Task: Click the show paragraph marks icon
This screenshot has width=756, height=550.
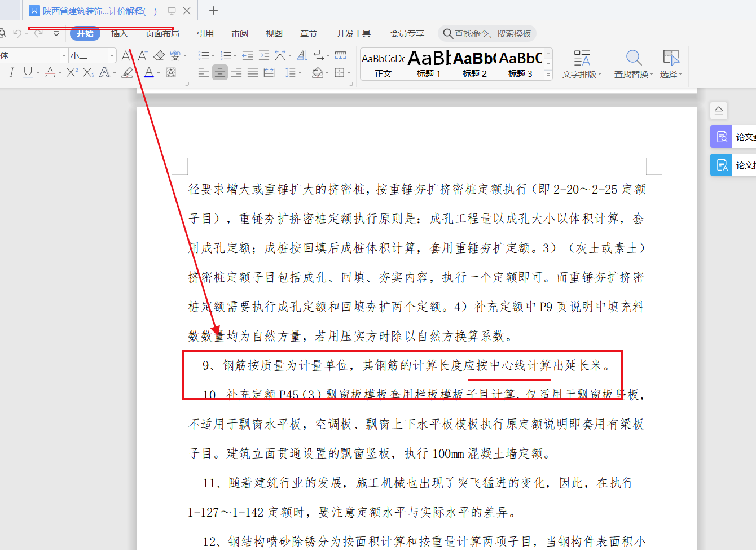Action: (x=319, y=55)
